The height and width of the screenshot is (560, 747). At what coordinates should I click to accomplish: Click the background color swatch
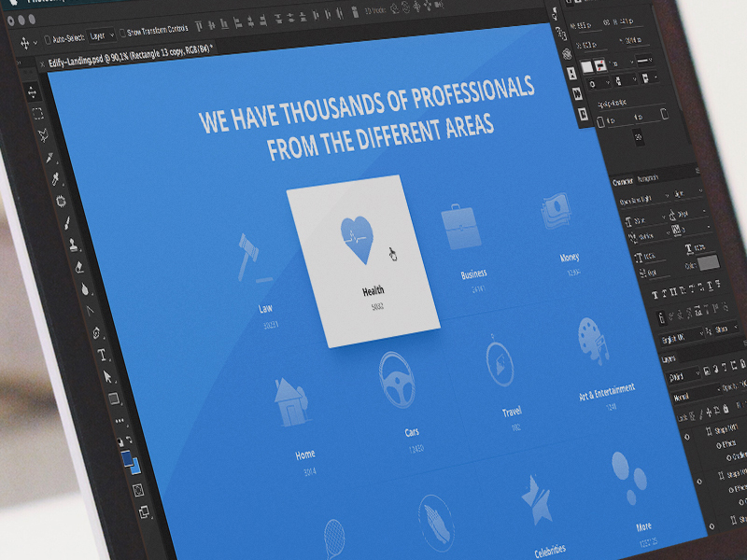coord(136,467)
